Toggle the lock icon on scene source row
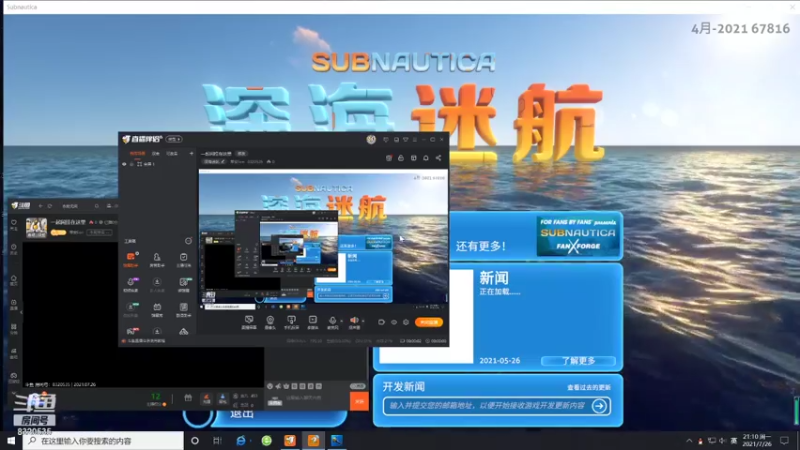 pos(132,164)
